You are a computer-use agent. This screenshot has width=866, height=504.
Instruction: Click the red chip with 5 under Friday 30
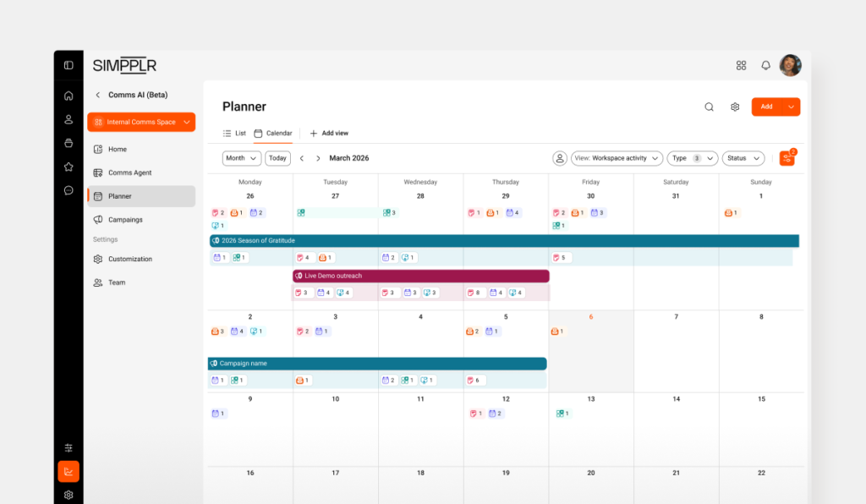(x=560, y=258)
